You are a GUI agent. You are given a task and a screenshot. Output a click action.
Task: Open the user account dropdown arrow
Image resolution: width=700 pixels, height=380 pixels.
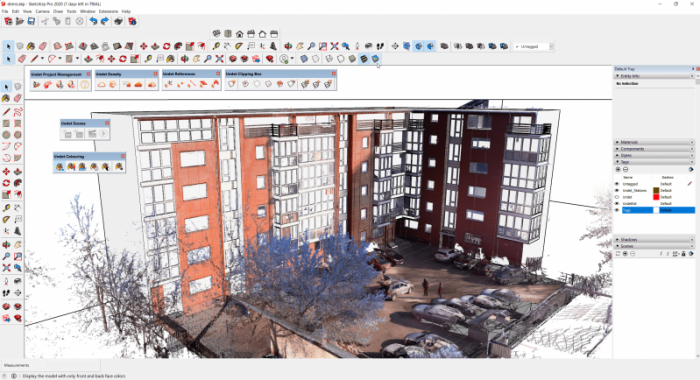292,58
